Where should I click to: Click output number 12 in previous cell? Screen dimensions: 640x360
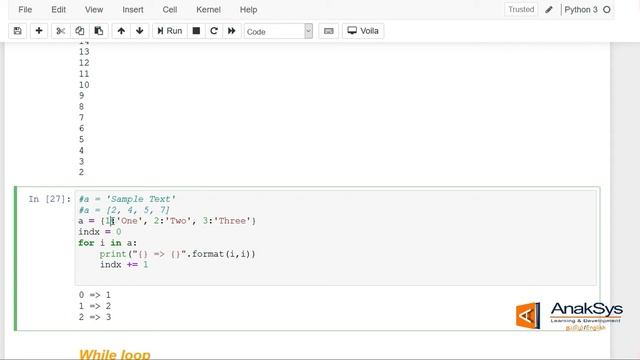click(84, 63)
